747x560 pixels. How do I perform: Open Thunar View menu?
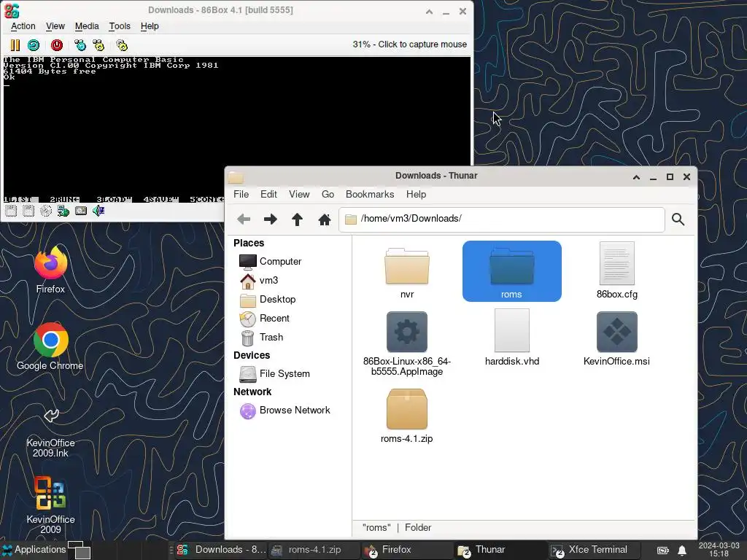pyautogui.click(x=299, y=194)
